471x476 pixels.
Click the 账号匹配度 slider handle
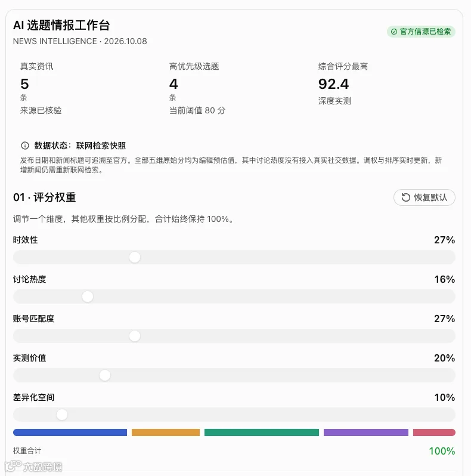coord(135,336)
